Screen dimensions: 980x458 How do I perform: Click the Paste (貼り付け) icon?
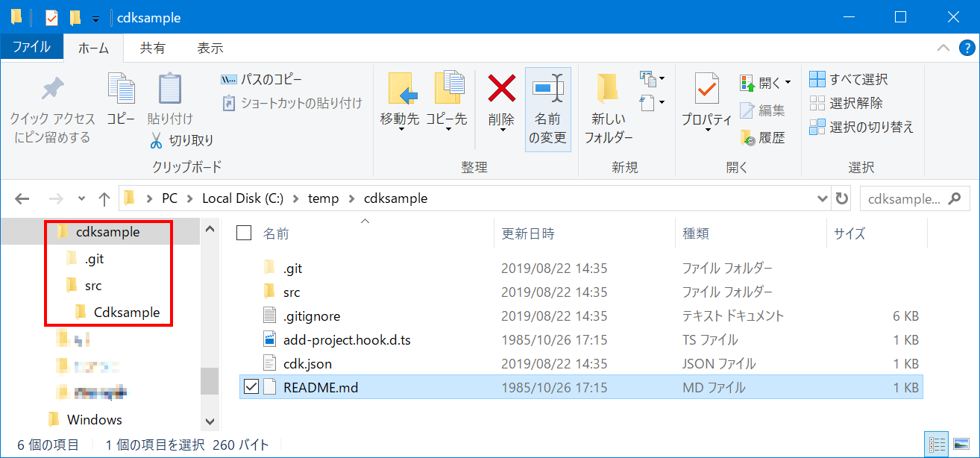pyautogui.click(x=168, y=101)
